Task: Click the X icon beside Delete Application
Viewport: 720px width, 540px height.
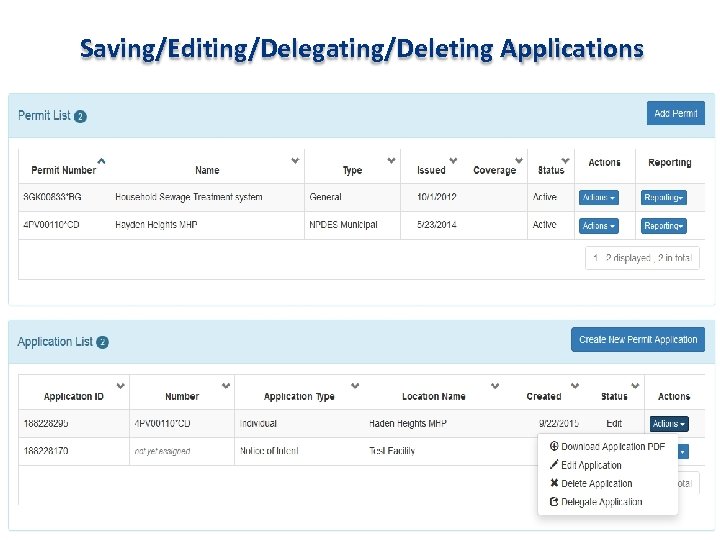Action: coord(554,483)
